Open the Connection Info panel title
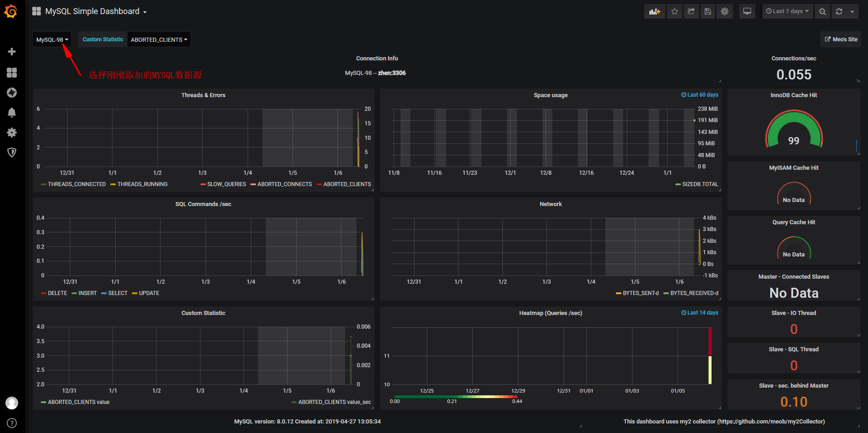Viewport: 868px width, 433px height. pos(377,59)
